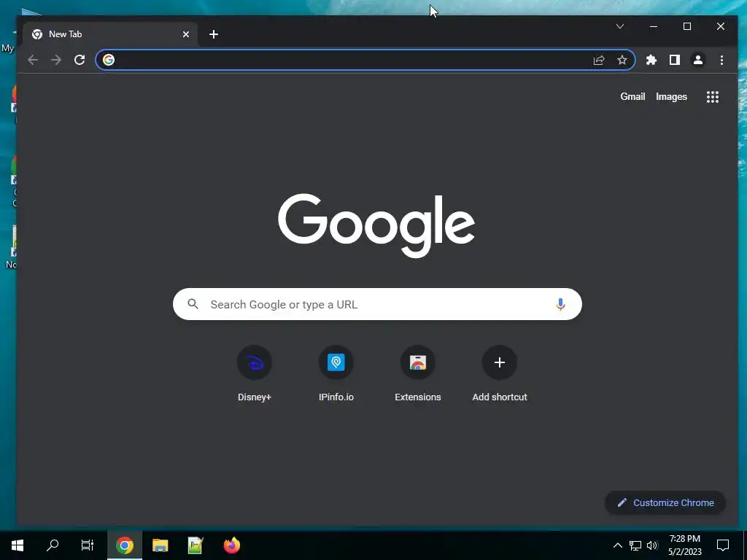Open the clock showing 7:28 PM

[684, 545]
